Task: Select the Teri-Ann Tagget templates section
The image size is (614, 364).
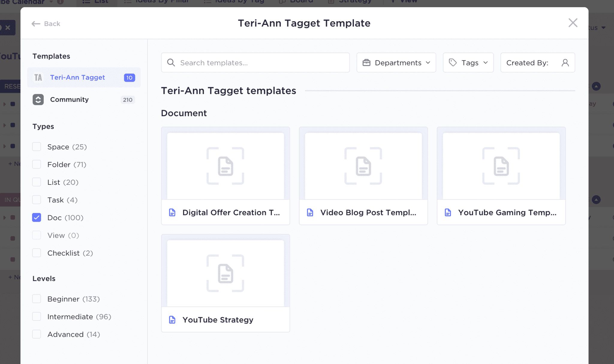Action: tap(77, 77)
